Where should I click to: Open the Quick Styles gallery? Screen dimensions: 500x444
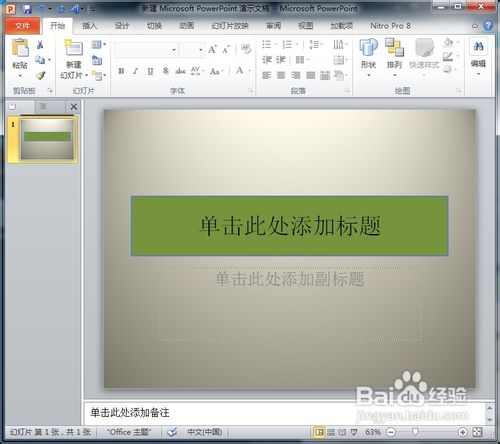click(424, 57)
